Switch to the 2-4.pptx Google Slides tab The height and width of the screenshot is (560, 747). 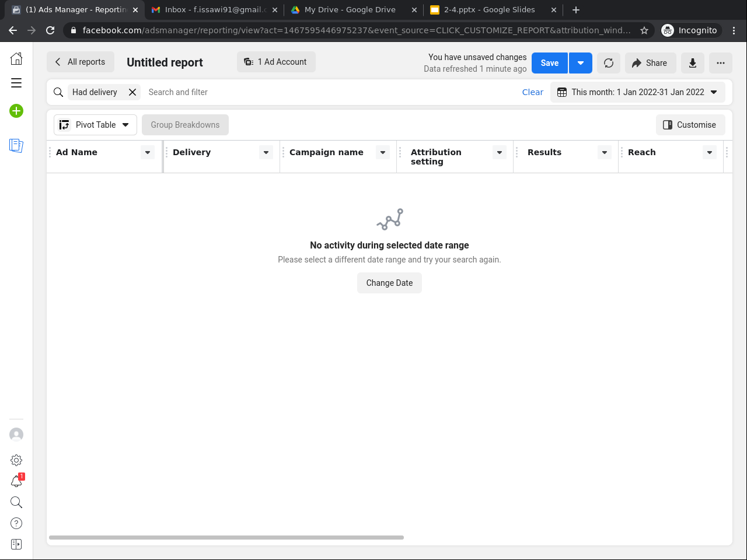(493, 10)
